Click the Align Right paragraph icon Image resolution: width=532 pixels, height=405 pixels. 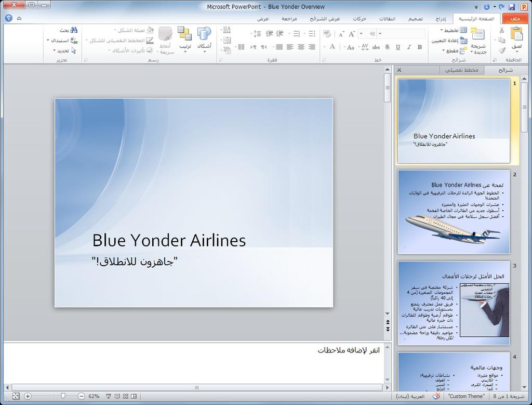(312, 47)
